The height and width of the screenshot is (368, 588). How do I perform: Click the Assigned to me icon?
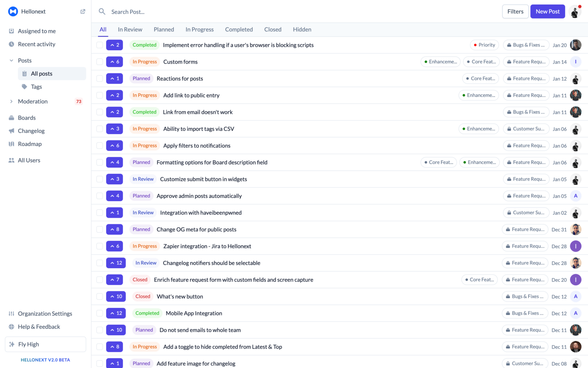point(11,31)
